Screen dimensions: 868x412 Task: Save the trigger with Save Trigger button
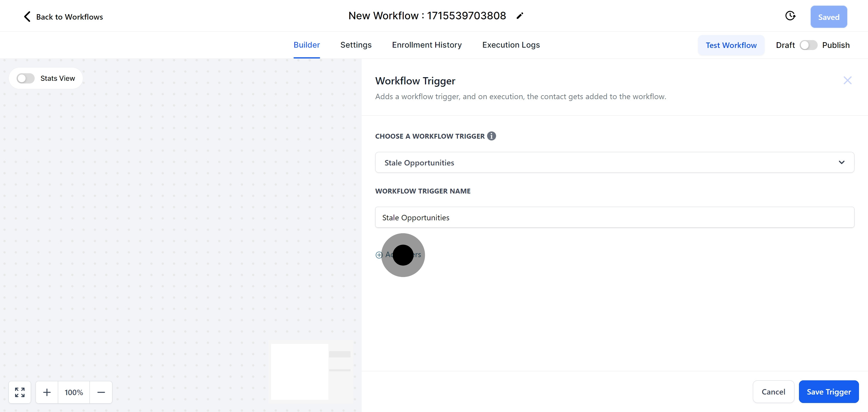point(829,392)
